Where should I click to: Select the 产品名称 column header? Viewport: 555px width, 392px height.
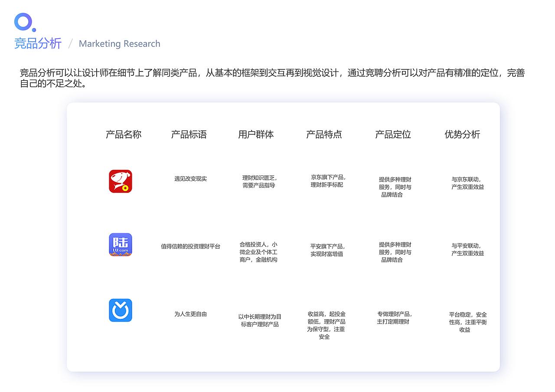coord(124,134)
